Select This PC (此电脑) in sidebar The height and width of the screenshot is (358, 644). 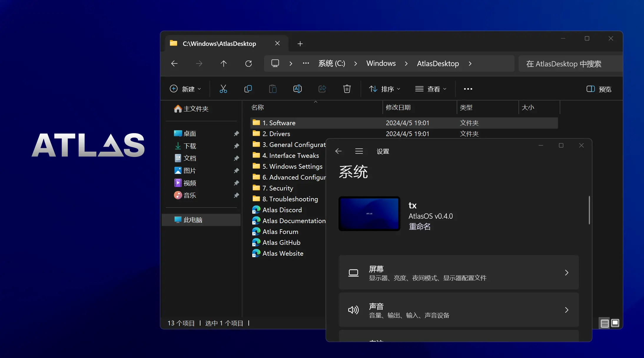click(201, 220)
